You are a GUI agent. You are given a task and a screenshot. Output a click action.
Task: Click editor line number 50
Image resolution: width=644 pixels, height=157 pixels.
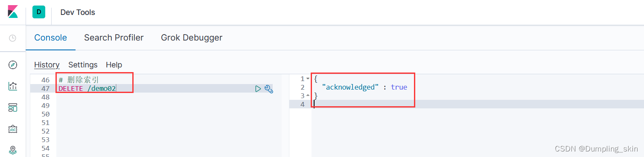point(46,114)
